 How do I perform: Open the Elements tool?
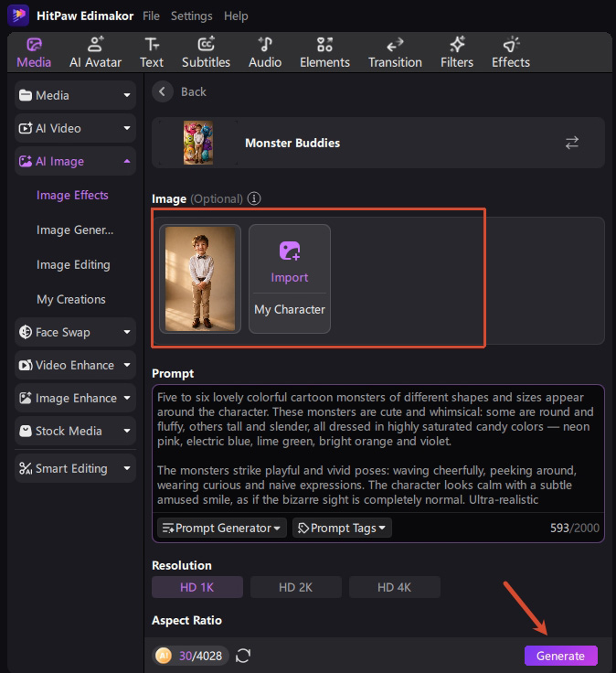click(324, 53)
